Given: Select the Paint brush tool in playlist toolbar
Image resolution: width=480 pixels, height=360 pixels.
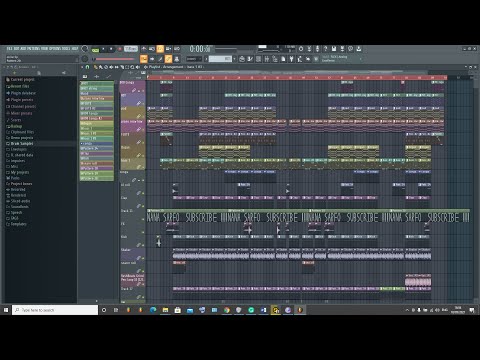Looking at the screenshot, I should (100, 67).
